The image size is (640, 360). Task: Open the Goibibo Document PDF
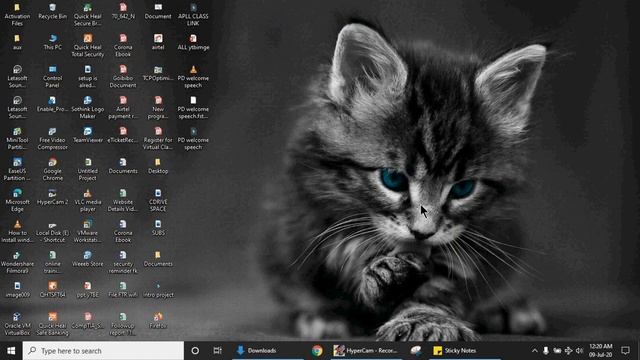(x=123, y=77)
